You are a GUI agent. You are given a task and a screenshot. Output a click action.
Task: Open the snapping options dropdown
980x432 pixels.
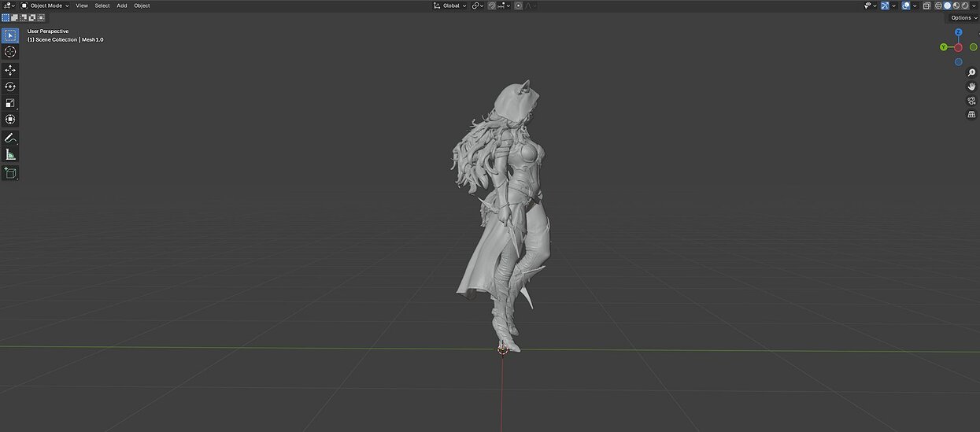tap(504, 6)
